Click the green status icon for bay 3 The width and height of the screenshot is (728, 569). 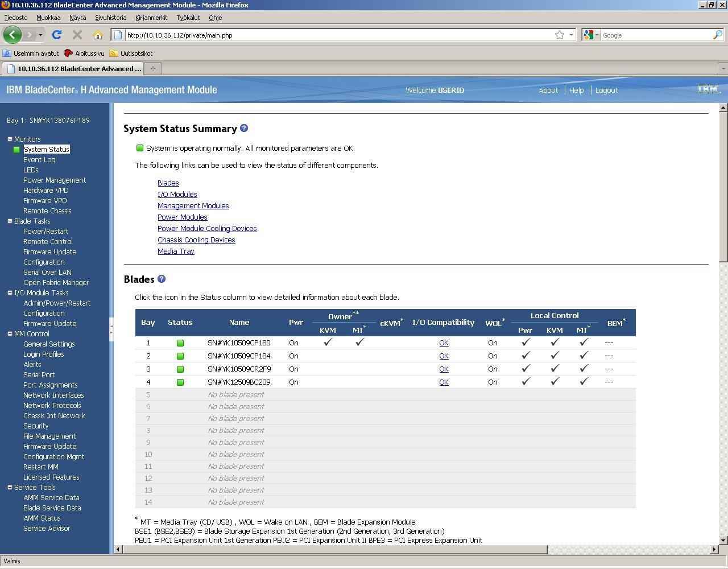pos(180,369)
